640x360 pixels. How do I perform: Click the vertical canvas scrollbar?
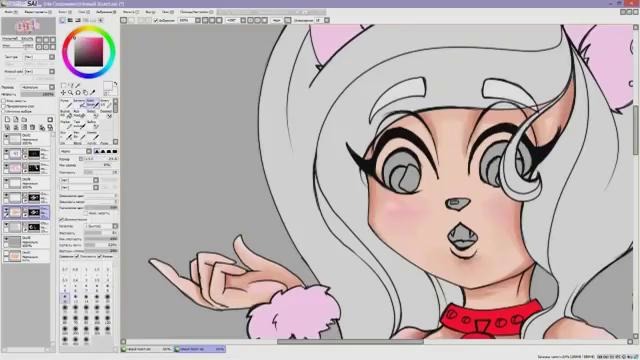pyautogui.click(x=636, y=131)
